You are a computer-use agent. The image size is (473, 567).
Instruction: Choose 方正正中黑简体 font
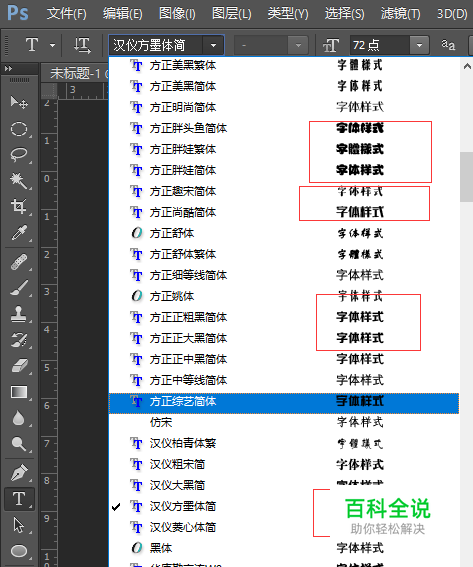click(x=284, y=359)
